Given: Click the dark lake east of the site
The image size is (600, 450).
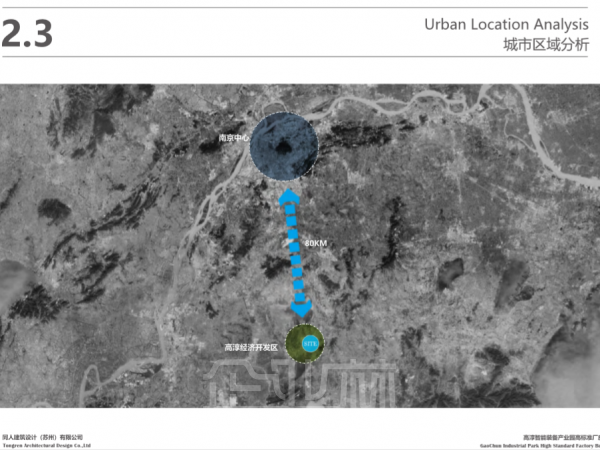Looking at the screenshot, I should (450, 272).
